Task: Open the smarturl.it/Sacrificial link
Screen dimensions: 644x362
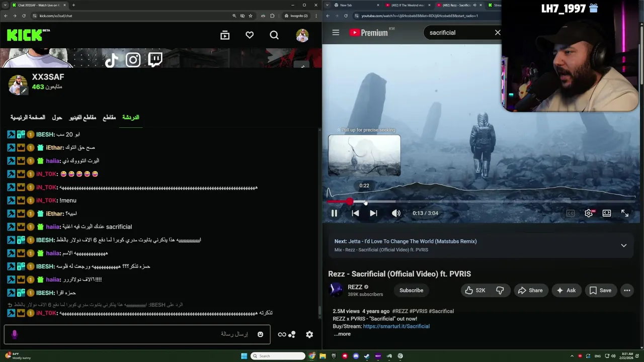Action: (x=396, y=326)
